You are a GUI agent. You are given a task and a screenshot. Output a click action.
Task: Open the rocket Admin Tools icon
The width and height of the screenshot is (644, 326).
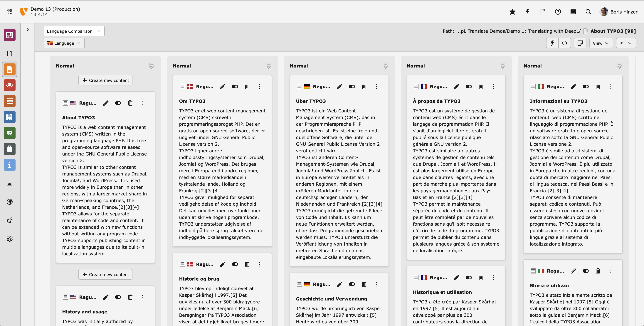click(x=9, y=220)
